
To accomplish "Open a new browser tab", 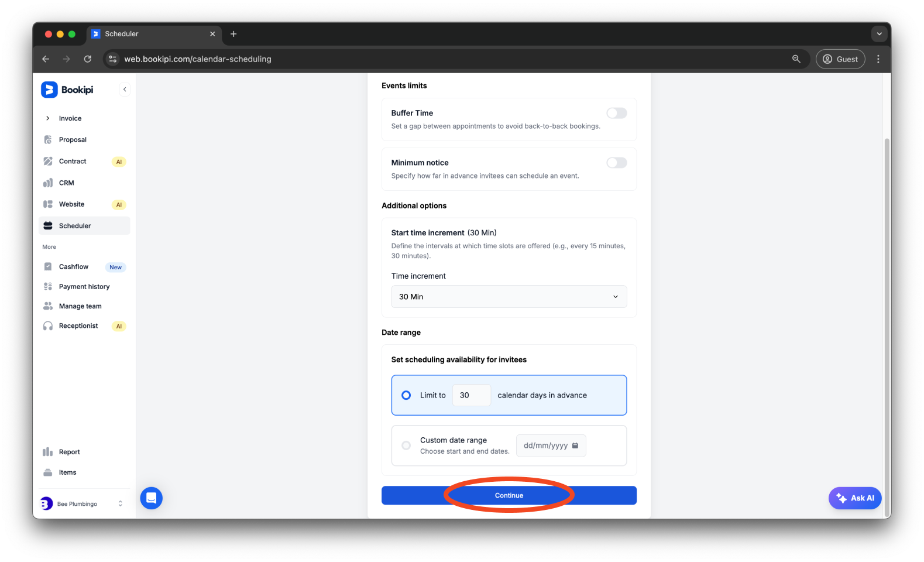I will (x=233, y=34).
